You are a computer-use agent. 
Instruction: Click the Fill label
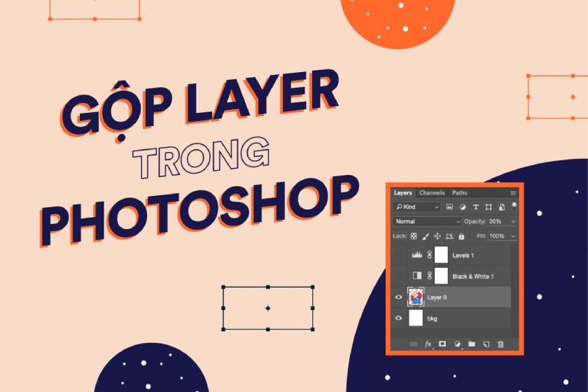pos(481,237)
